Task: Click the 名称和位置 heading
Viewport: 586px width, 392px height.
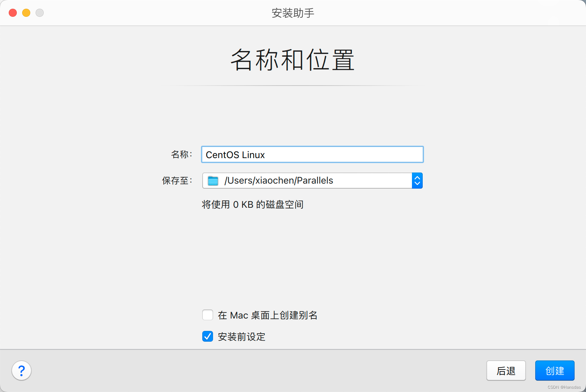Action: tap(293, 60)
